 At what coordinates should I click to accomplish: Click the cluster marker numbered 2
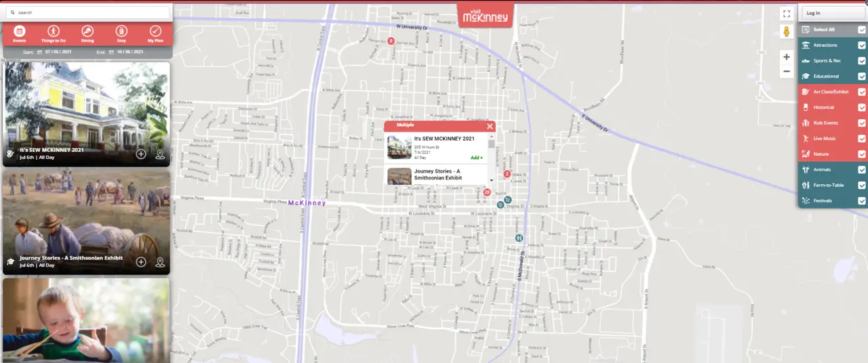507,174
